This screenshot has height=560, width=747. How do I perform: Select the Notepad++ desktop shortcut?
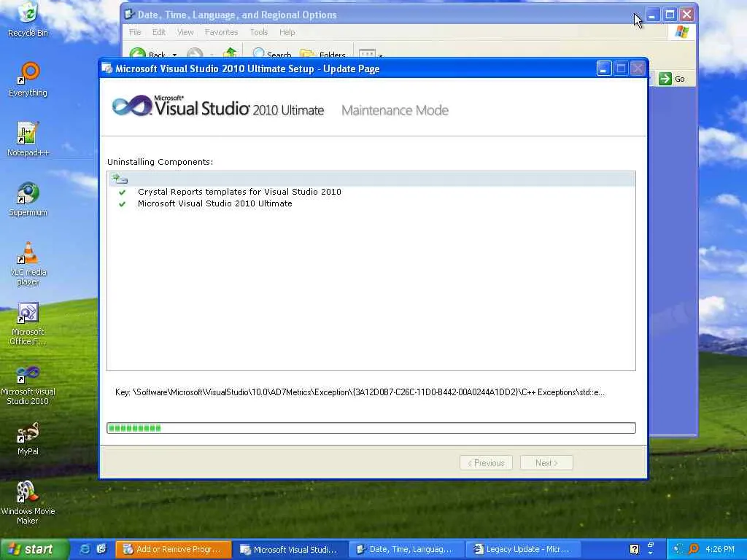pos(28,139)
